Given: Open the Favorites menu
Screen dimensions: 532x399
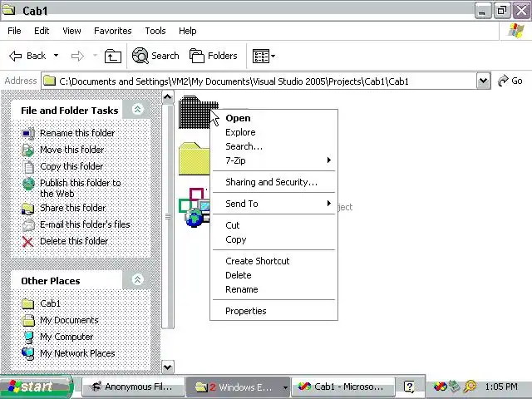Looking at the screenshot, I should pyautogui.click(x=113, y=31).
